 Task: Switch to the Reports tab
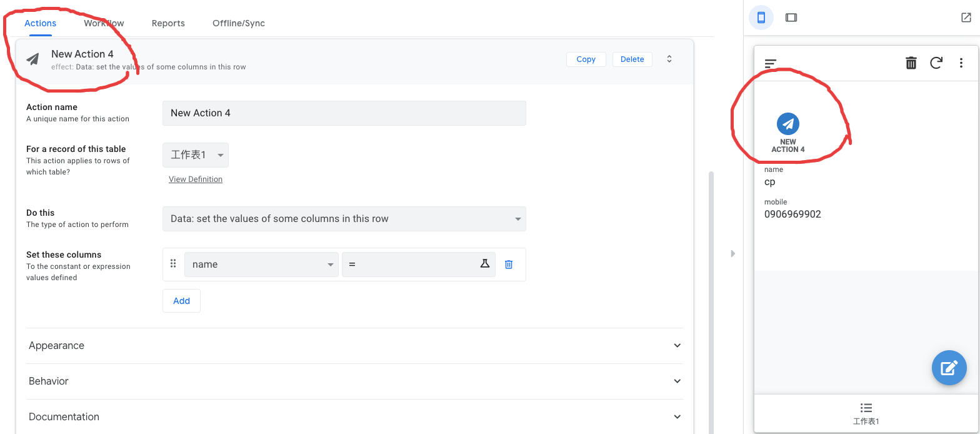click(168, 23)
